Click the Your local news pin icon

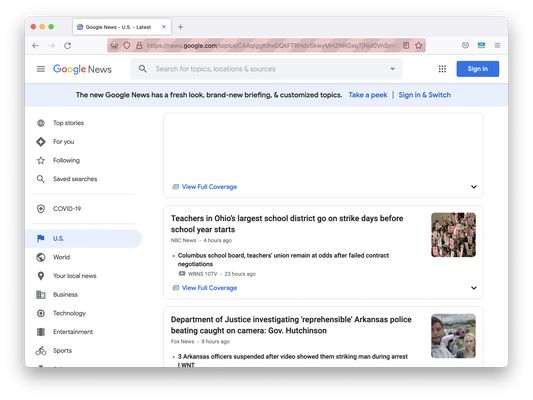click(x=41, y=276)
